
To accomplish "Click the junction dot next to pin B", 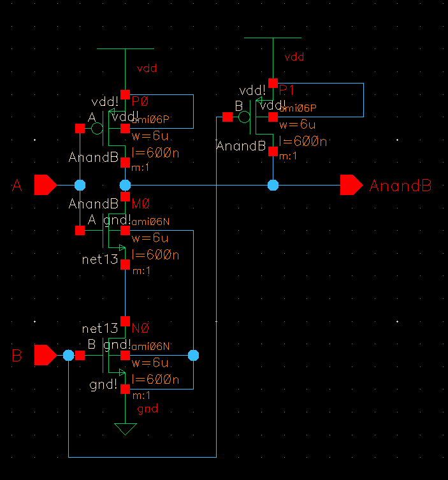I will tap(69, 356).
